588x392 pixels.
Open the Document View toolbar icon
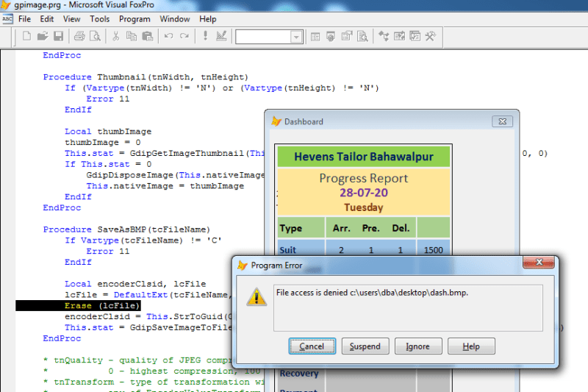point(362,37)
